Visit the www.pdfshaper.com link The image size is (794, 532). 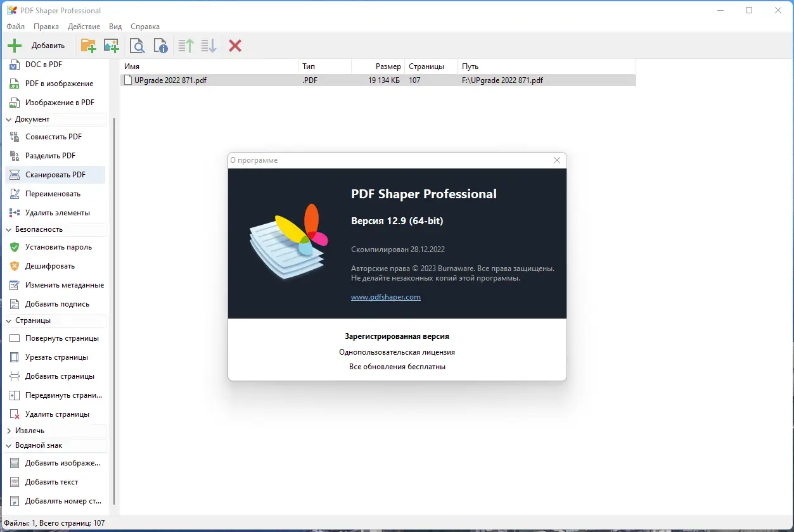coord(385,296)
